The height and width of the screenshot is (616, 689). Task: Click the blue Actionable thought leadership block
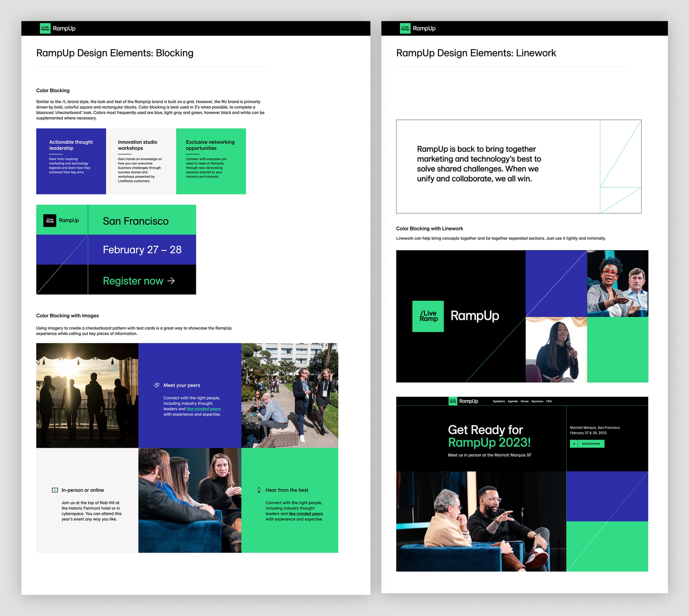(x=71, y=161)
